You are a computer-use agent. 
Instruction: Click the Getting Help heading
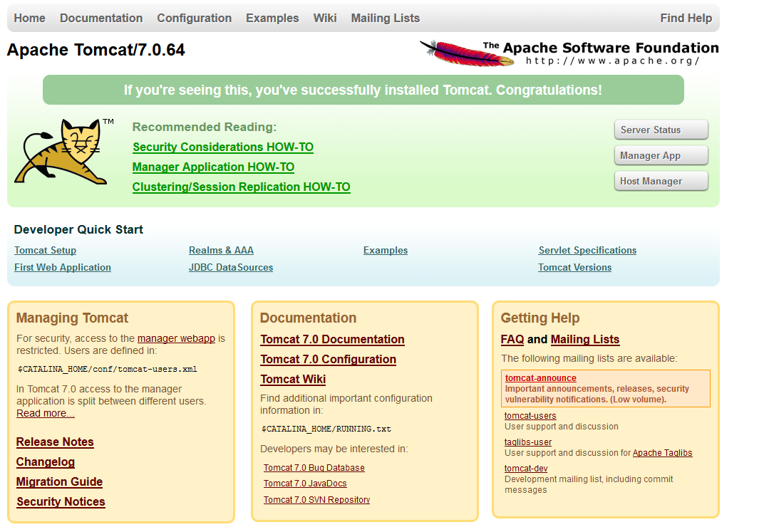[x=540, y=318]
